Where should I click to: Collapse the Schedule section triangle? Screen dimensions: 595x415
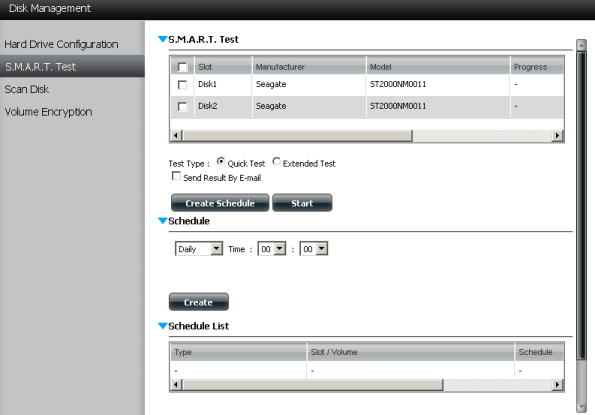pos(162,221)
